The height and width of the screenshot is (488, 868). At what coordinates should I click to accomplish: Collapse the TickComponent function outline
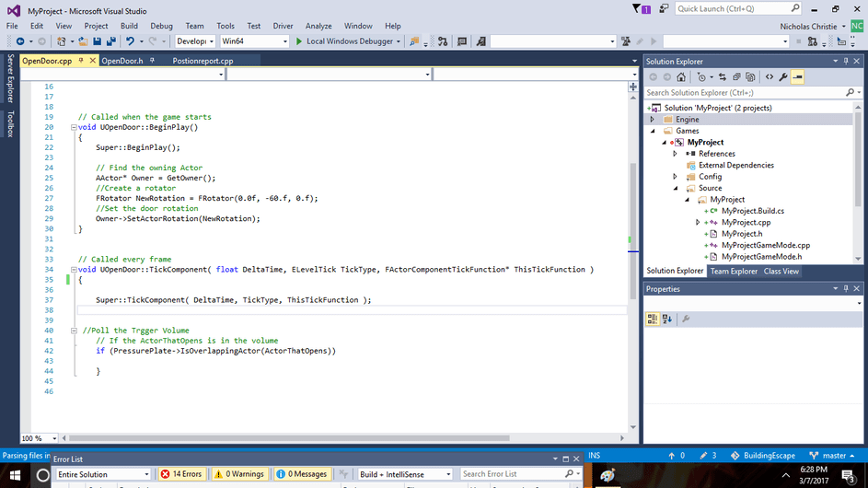point(74,270)
